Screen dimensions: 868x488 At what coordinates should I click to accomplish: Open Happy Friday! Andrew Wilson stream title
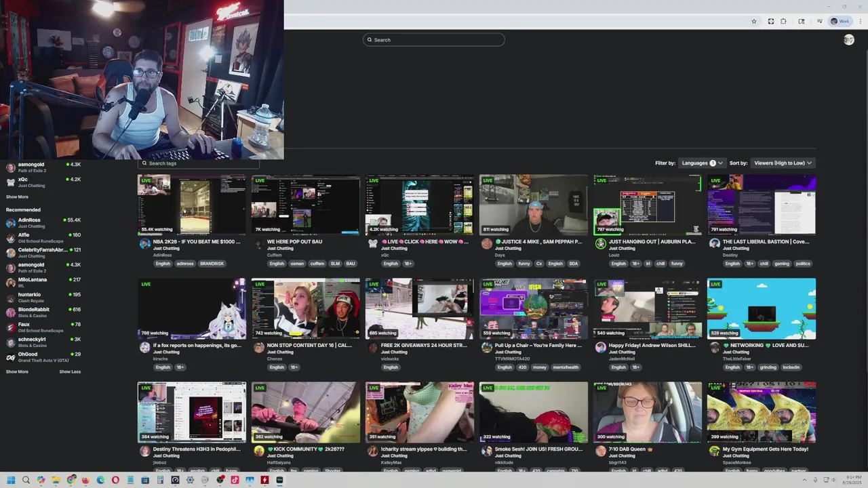(652, 345)
